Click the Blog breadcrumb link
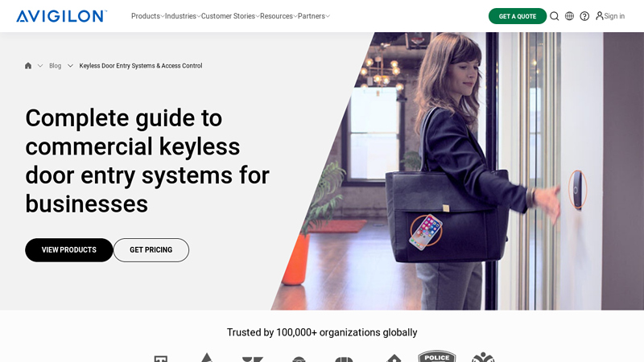Image resolution: width=644 pixels, height=362 pixels. tap(55, 66)
